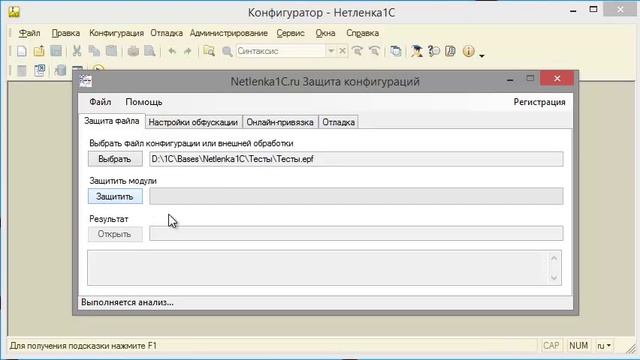This screenshot has width=640, height=360.
Task: Click the configuration window icon with blue X
Action: pos(40,71)
